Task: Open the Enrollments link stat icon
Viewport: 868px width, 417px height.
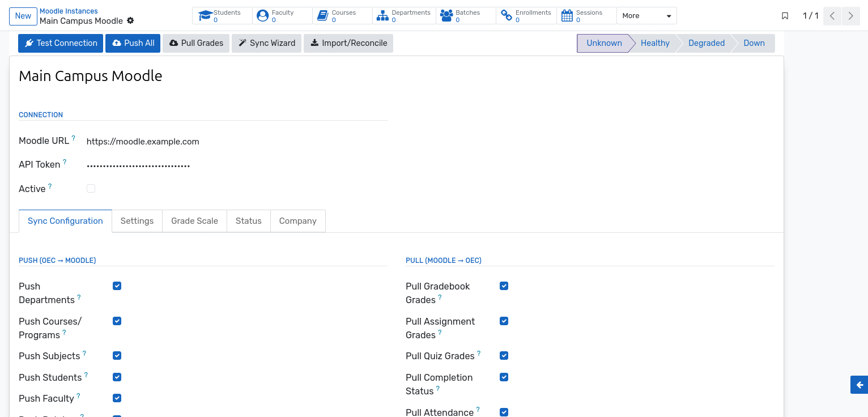Action: pyautogui.click(x=507, y=16)
